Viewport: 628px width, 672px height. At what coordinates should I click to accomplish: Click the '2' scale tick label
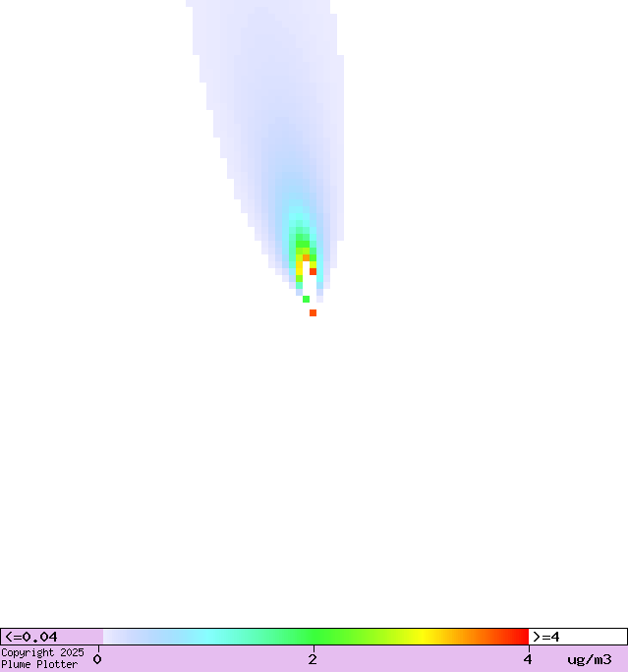pyautogui.click(x=313, y=659)
